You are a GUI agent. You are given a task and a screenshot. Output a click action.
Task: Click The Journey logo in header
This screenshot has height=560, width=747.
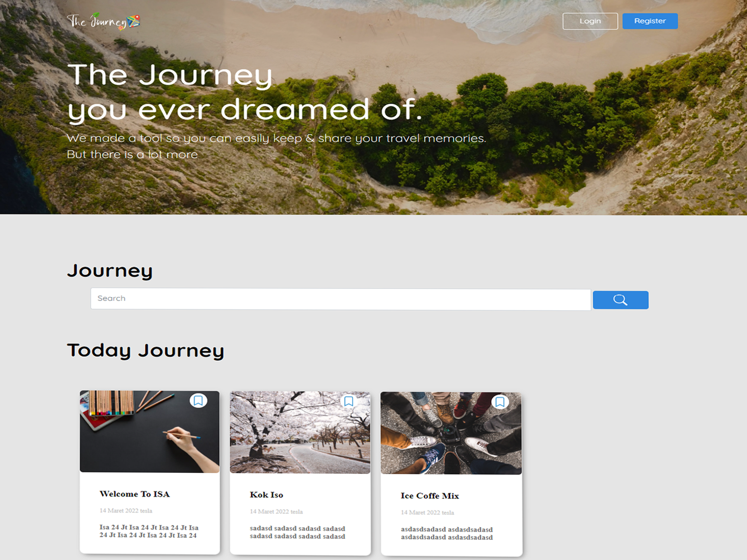click(x=103, y=21)
